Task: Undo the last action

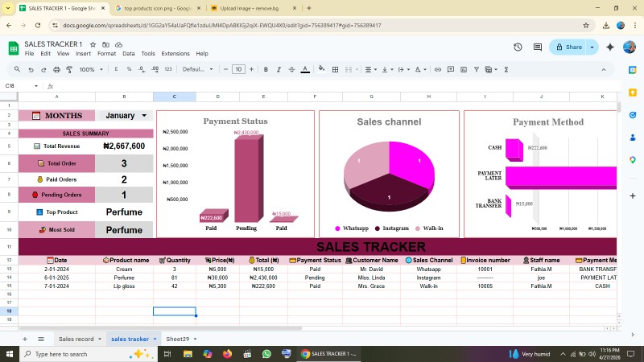Action: pos(31,70)
